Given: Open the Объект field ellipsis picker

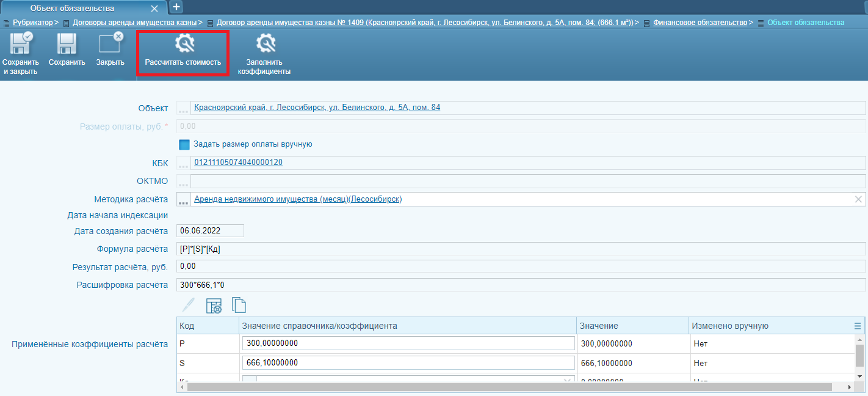Looking at the screenshot, I should click(183, 109).
